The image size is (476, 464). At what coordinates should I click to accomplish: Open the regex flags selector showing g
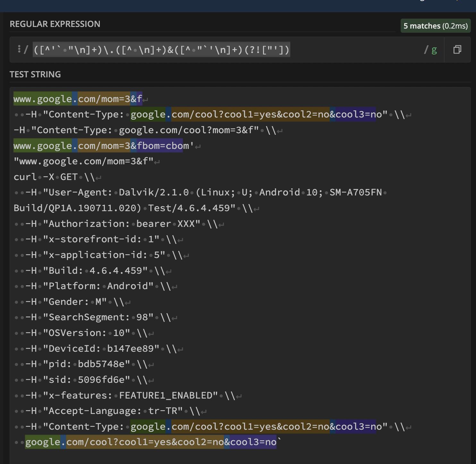[x=434, y=50]
